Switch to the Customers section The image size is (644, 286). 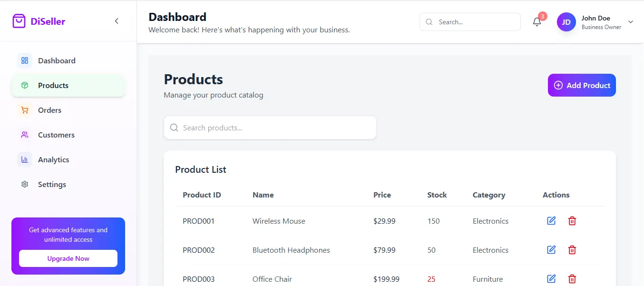pos(56,135)
